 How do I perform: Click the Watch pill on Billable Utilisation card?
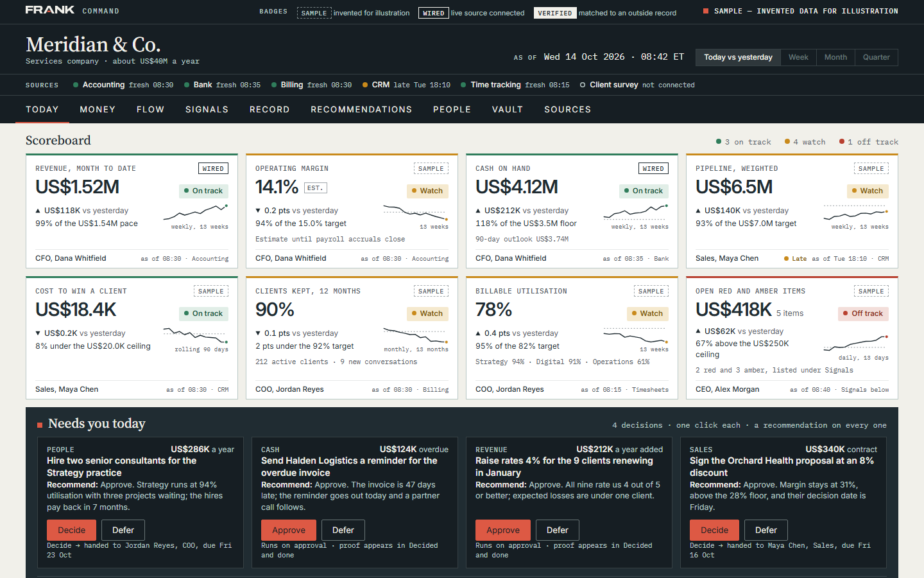[647, 313]
